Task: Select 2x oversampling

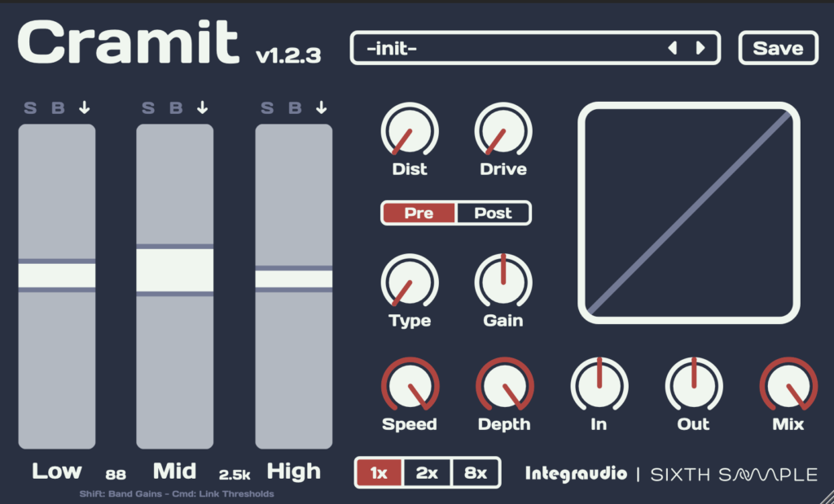Action: coord(427,473)
